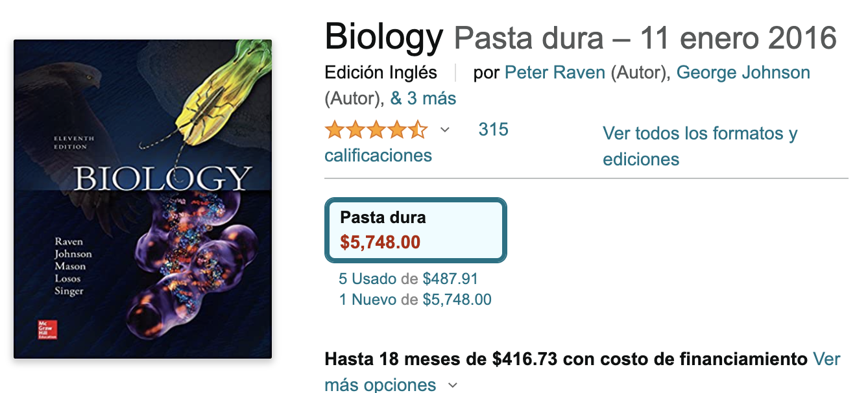868x393 pixels.
Task: View the 1 Nuevo offer from $5,748.00
Action: click(415, 300)
